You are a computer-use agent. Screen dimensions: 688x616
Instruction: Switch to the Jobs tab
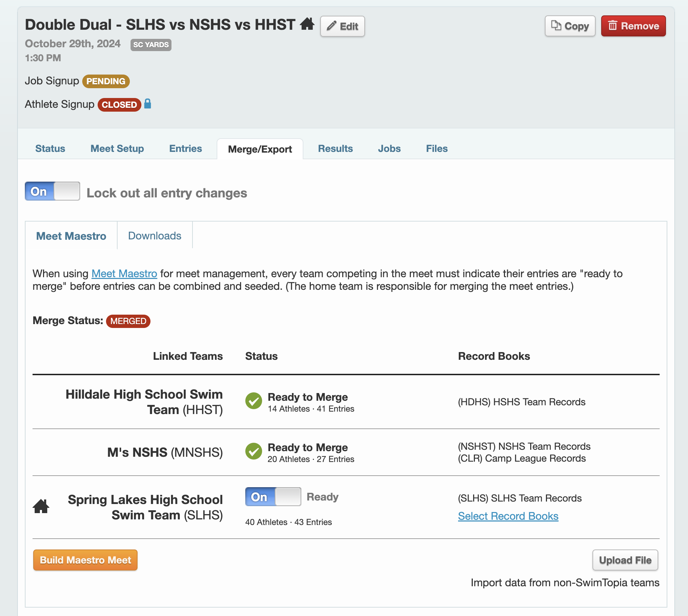point(389,148)
